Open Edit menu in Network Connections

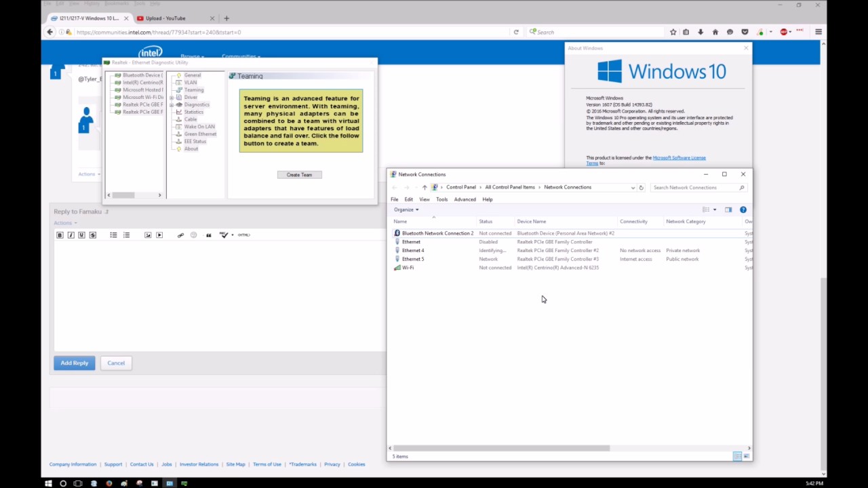click(x=409, y=199)
